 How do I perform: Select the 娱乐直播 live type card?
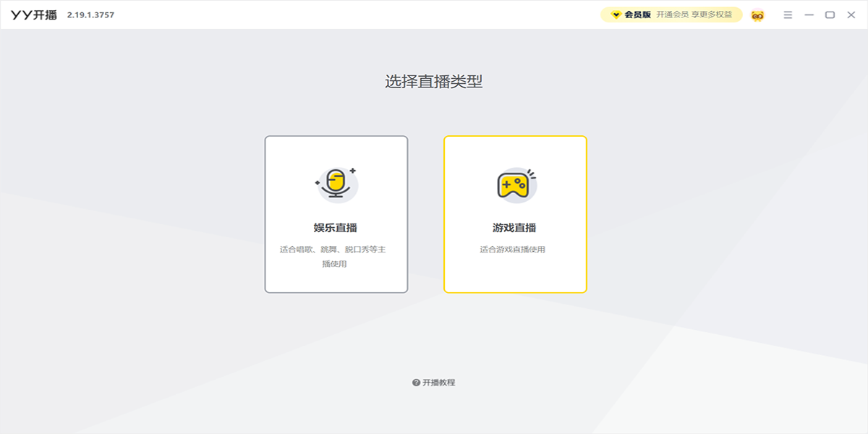(x=335, y=213)
